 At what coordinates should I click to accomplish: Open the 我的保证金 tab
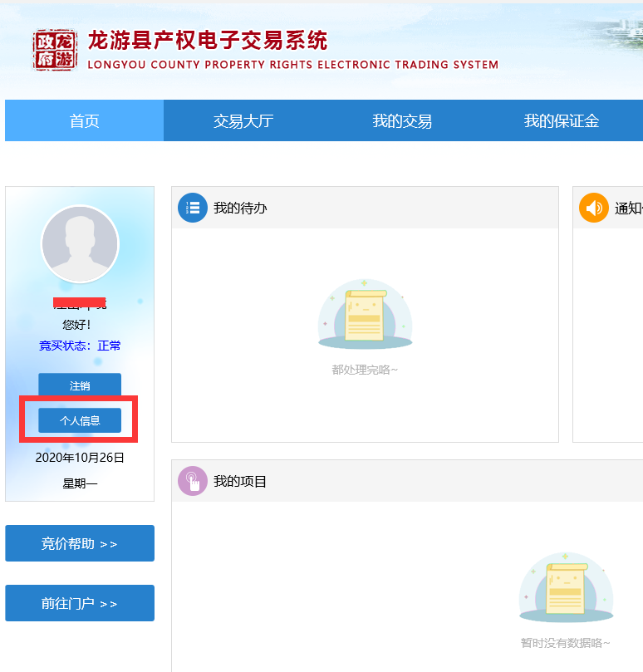click(x=561, y=121)
